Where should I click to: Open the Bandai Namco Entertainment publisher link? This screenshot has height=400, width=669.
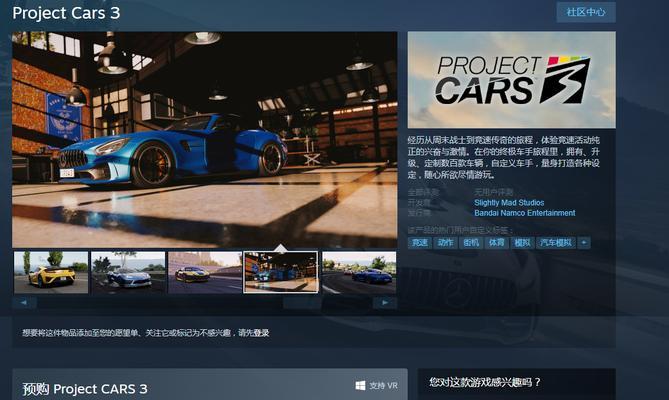[x=525, y=213]
